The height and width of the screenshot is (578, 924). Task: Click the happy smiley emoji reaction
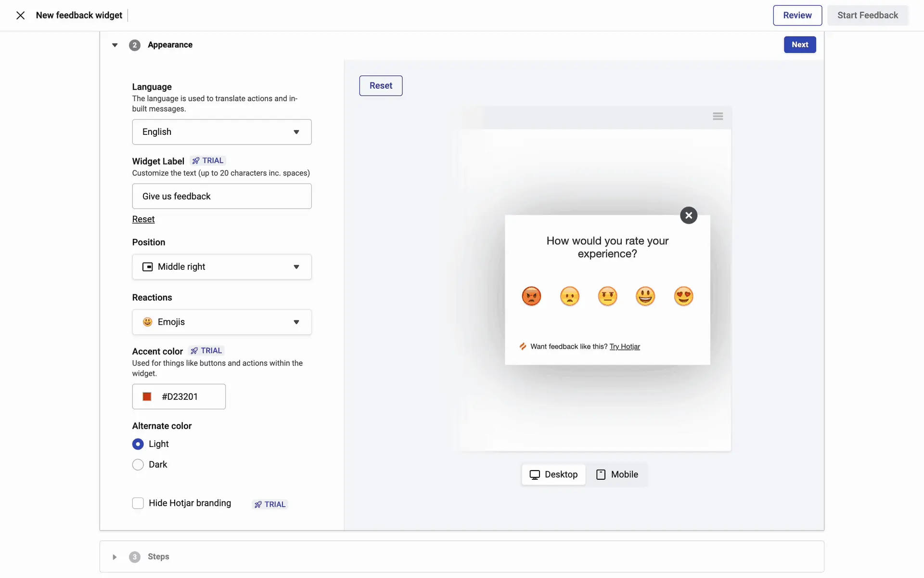pyautogui.click(x=645, y=296)
